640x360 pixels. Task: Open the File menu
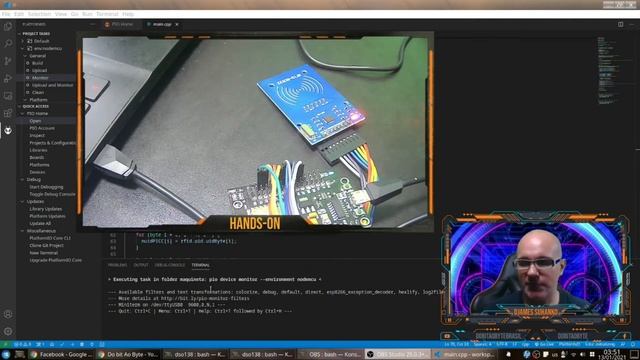pyautogui.click(x=6, y=14)
